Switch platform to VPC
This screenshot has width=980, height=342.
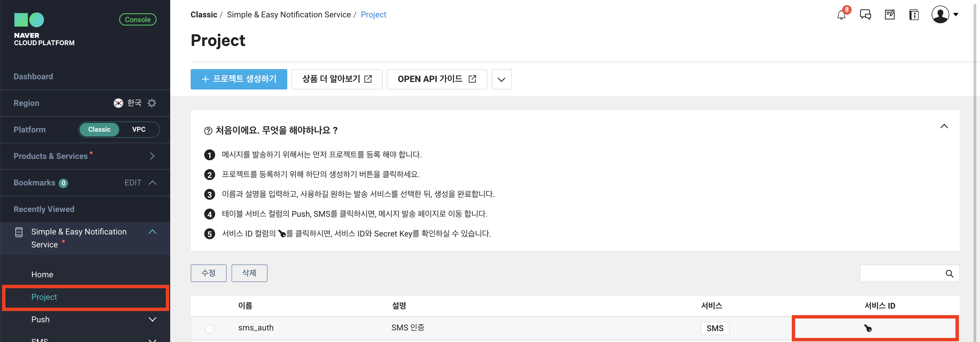(x=139, y=129)
